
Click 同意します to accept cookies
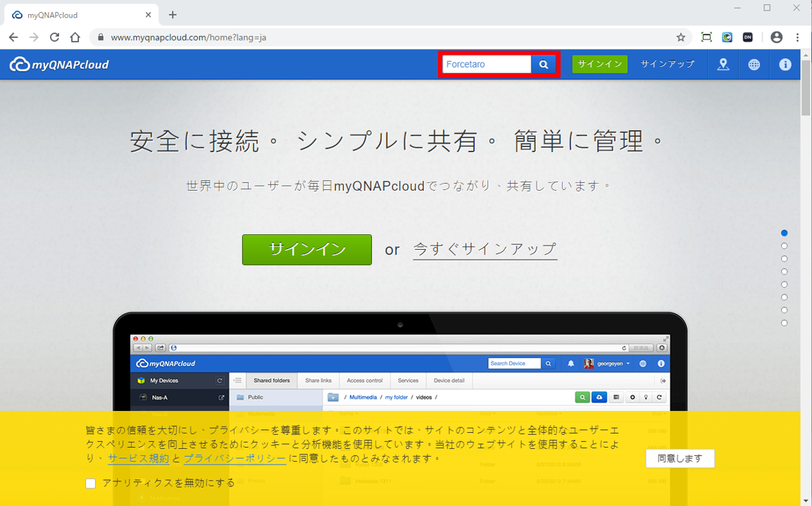(x=680, y=458)
